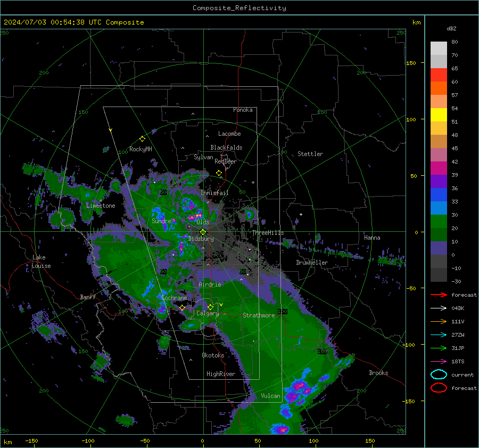Click the RedDeer city label

(226, 161)
